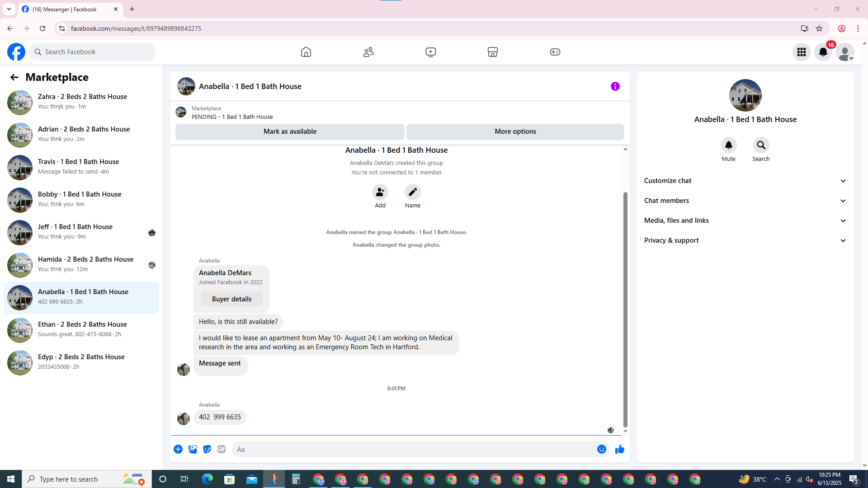Screen dimensions: 868x488
Task: Click the browser reload button
Action: pyautogui.click(x=42, y=28)
